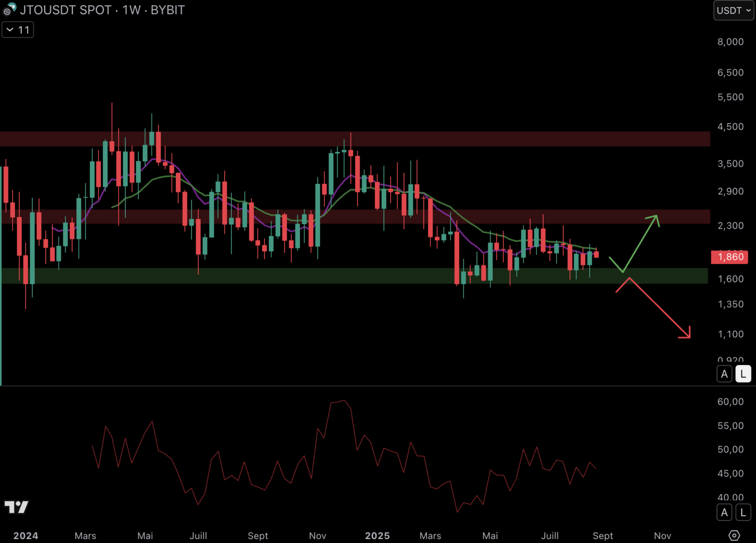Click the Mai label right of 2025

click(490, 536)
